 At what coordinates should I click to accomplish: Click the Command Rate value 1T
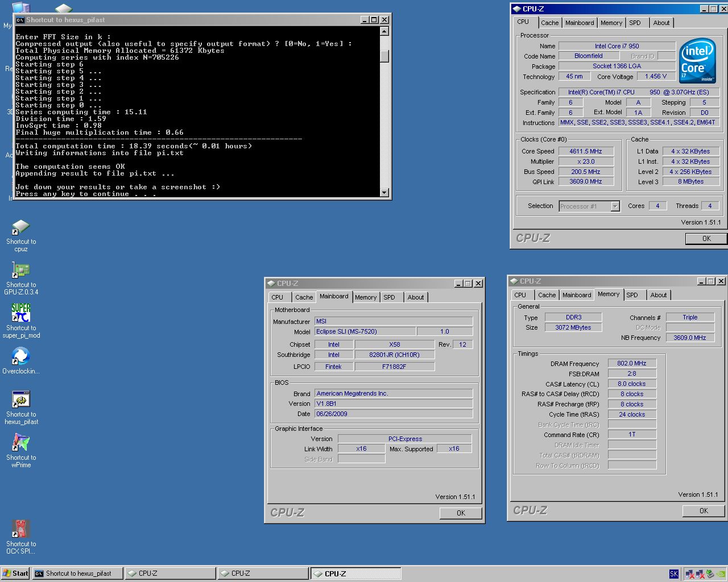tap(632, 435)
